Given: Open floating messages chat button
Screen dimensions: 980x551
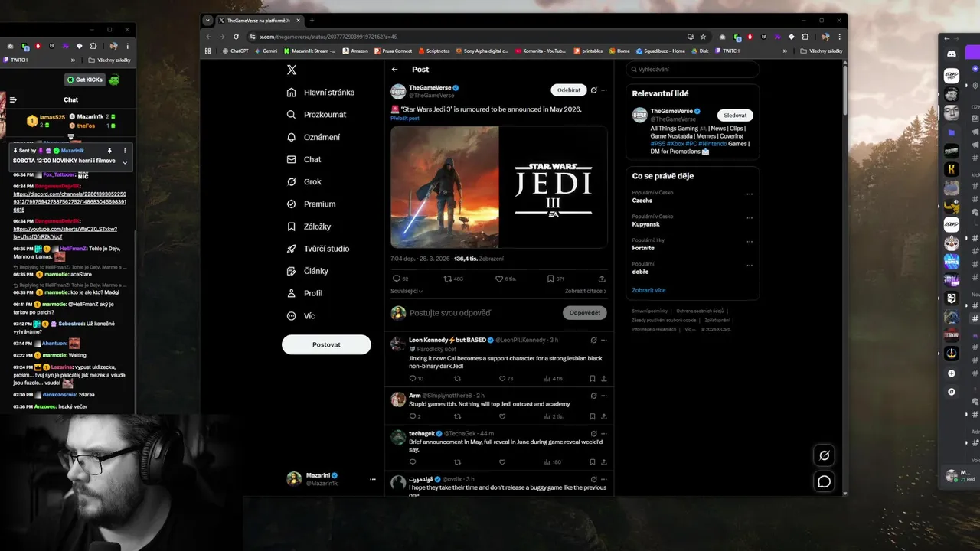Looking at the screenshot, I should (825, 481).
